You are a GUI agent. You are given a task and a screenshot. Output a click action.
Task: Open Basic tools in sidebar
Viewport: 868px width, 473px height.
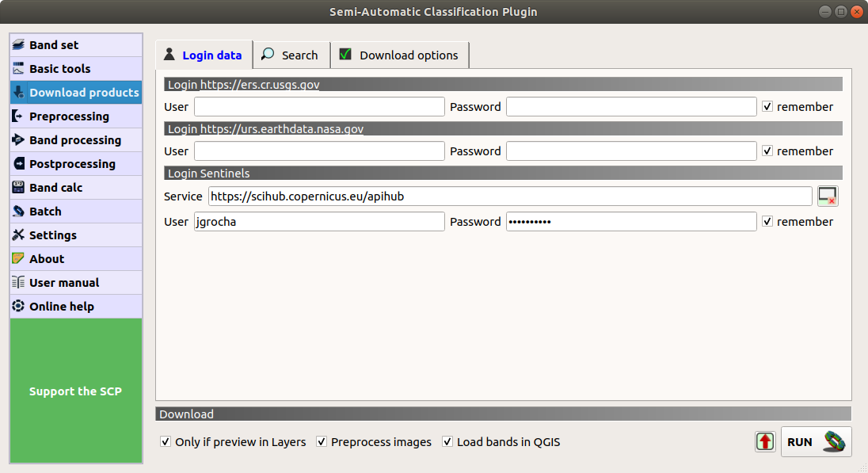tap(76, 69)
